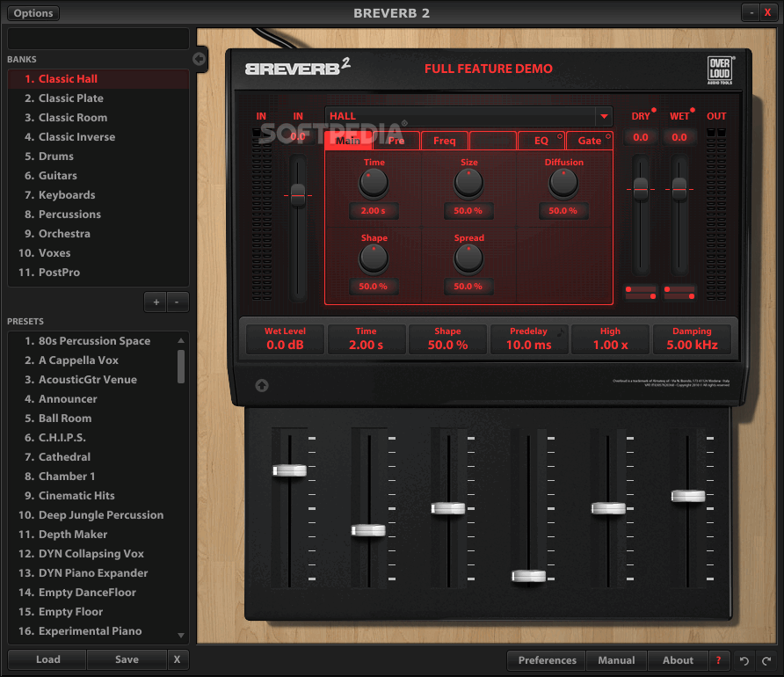Click the Time value field 2.00 s

point(374,211)
